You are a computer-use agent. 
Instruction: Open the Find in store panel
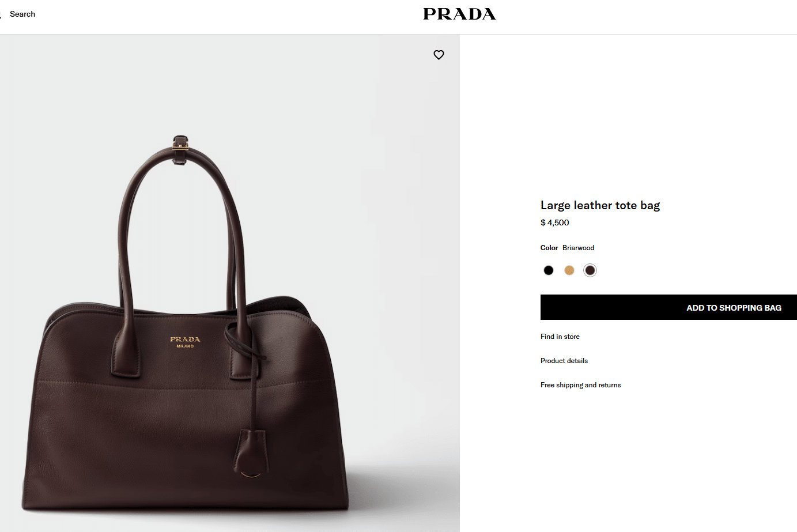tap(560, 337)
